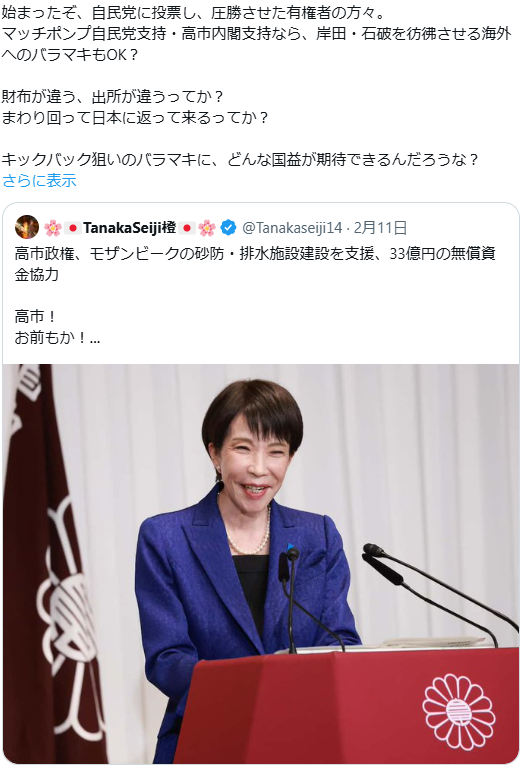Open the attached photo of the podium speaker
Image resolution: width=523 pixels, height=770 pixels.
pos(261,563)
